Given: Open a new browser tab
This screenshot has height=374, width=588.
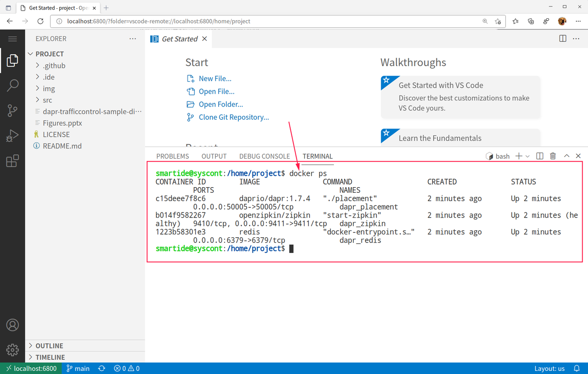Looking at the screenshot, I should point(106,8).
